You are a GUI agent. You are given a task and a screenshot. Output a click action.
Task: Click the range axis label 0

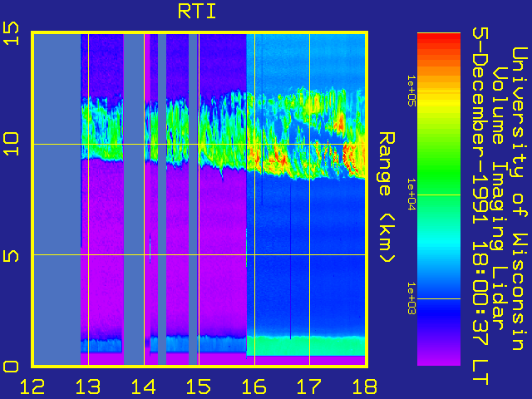tap(11, 367)
